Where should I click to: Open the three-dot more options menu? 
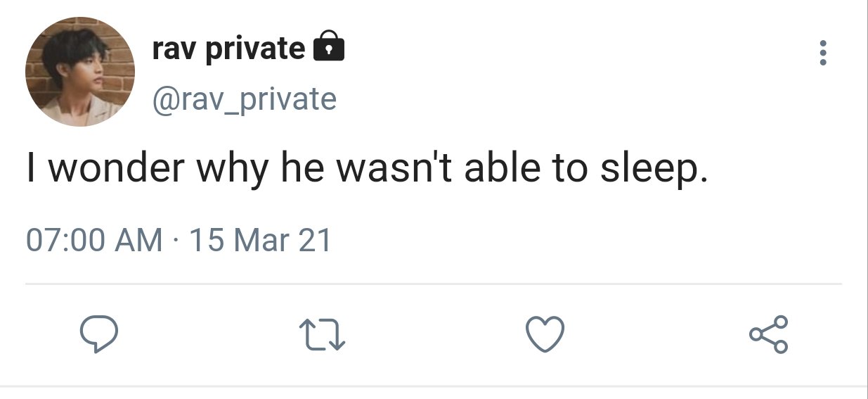(x=823, y=53)
